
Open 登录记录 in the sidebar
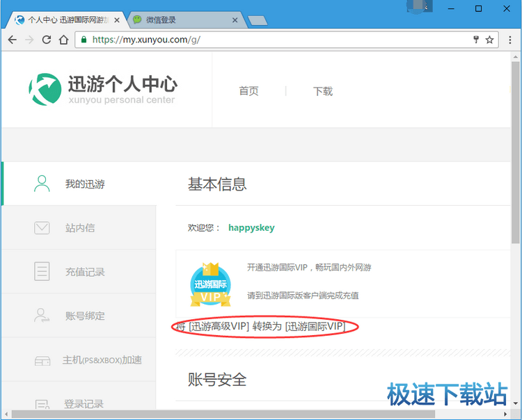(79, 396)
